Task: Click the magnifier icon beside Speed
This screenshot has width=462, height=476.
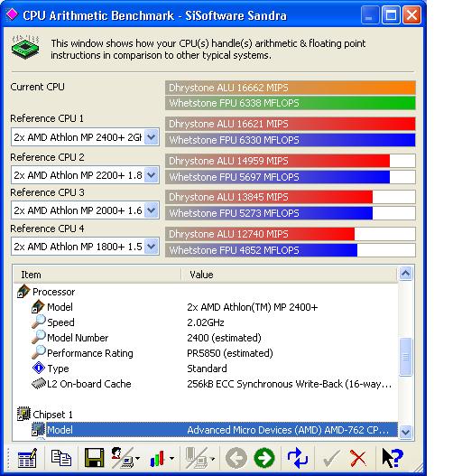Action: tap(38, 322)
